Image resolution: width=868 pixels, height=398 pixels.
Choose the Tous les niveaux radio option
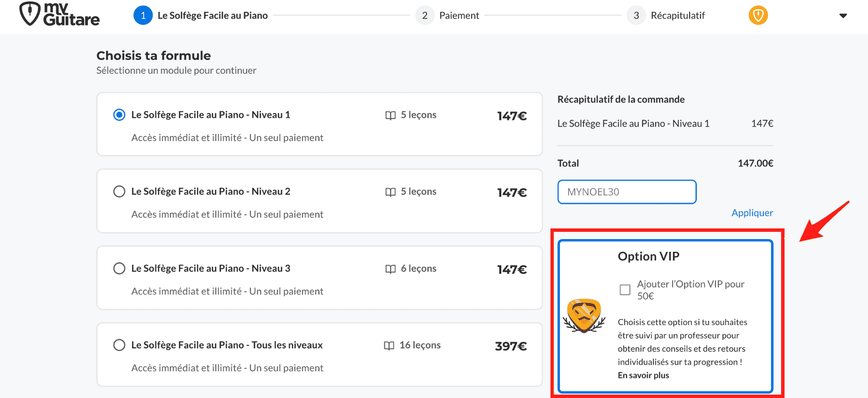120,345
